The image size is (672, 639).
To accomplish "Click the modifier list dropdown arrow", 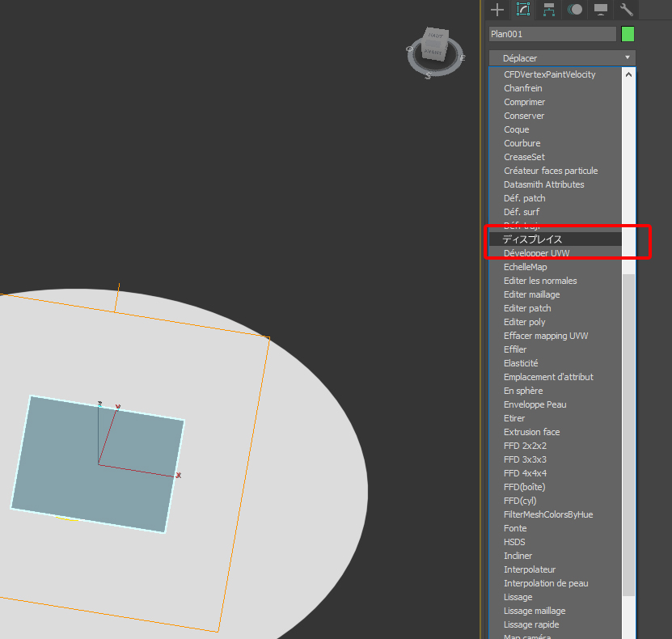I will click(x=627, y=58).
